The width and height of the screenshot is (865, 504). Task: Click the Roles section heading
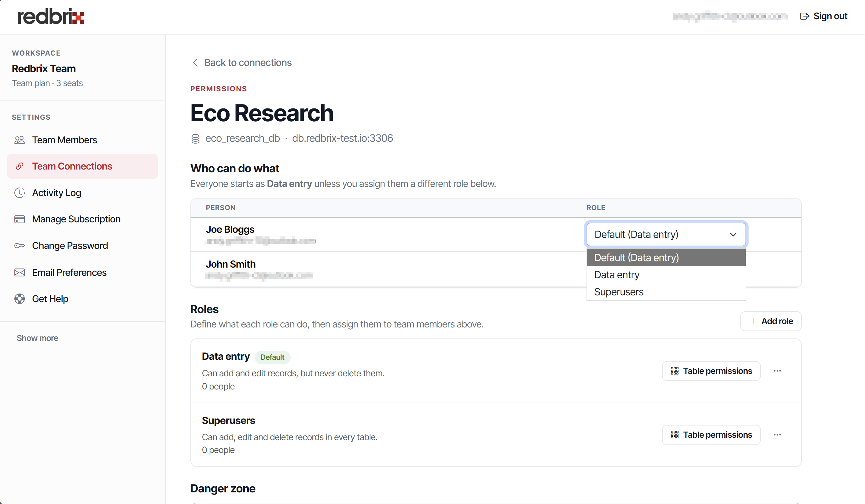204,309
